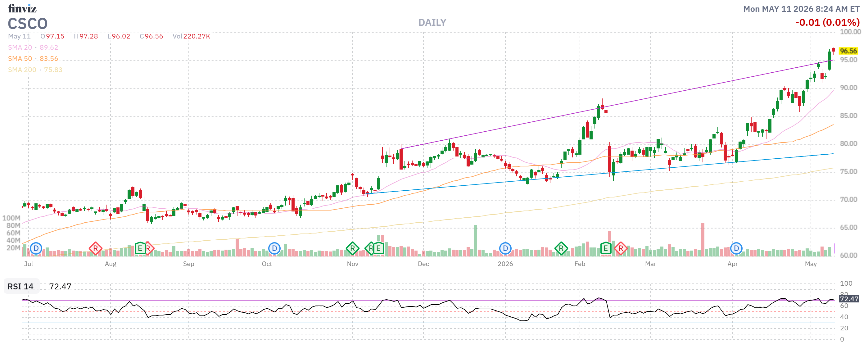Click the Sep month label on the time axis
868x349 pixels.
coord(189,264)
